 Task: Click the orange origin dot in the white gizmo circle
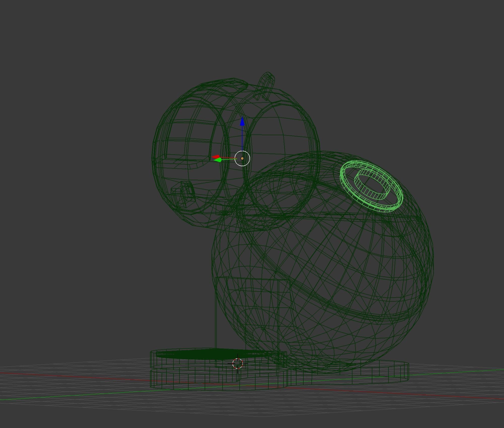tap(242, 158)
